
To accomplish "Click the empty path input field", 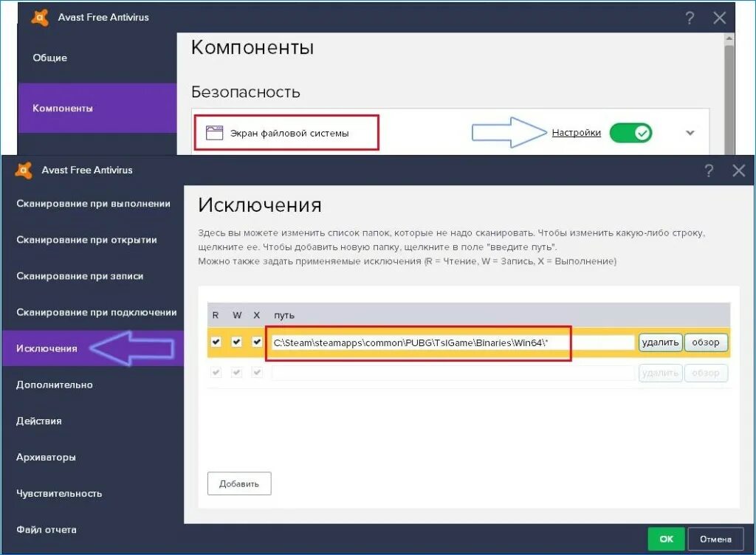I will (x=453, y=373).
